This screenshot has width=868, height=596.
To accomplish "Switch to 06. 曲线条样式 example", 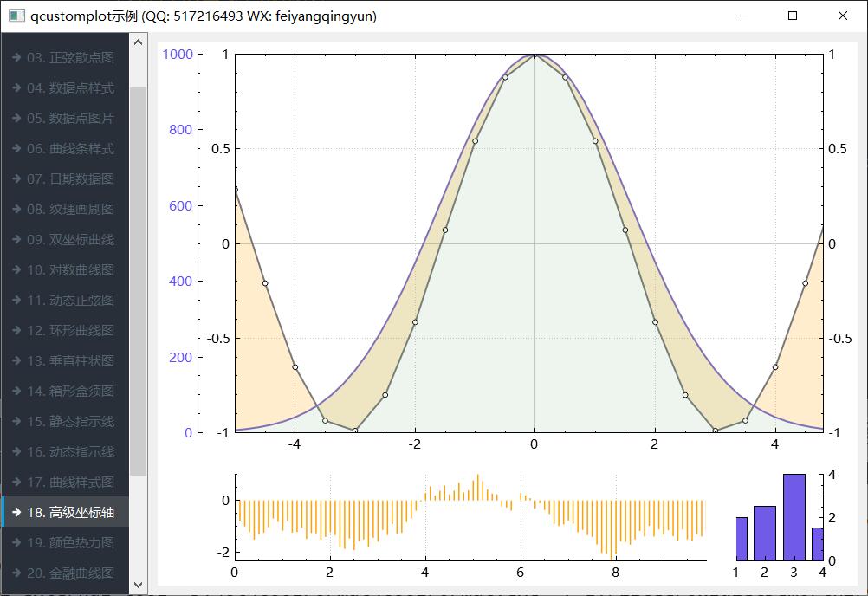I will (70, 148).
